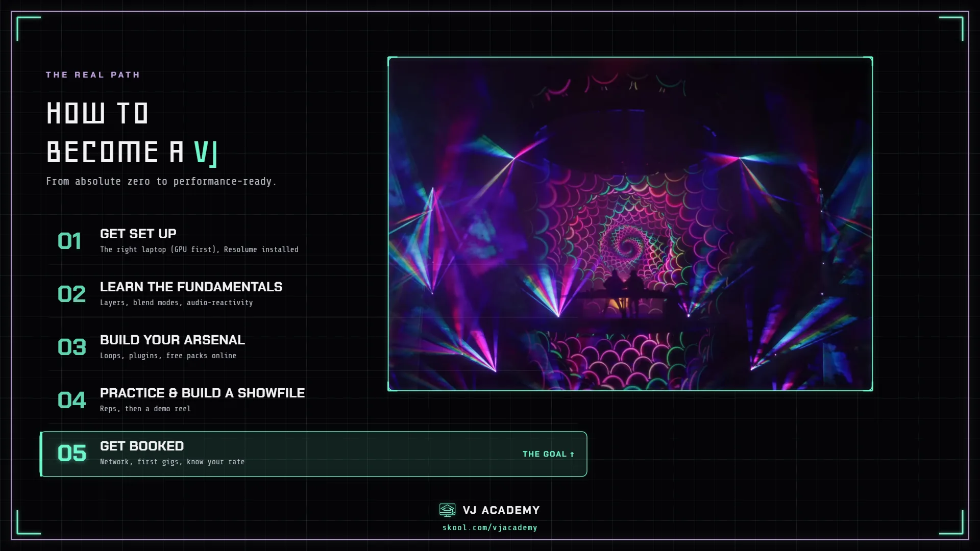This screenshot has height=551, width=980.
Task: Click 'From absolute zero to performance-ready.' subtitle
Action: tap(161, 181)
